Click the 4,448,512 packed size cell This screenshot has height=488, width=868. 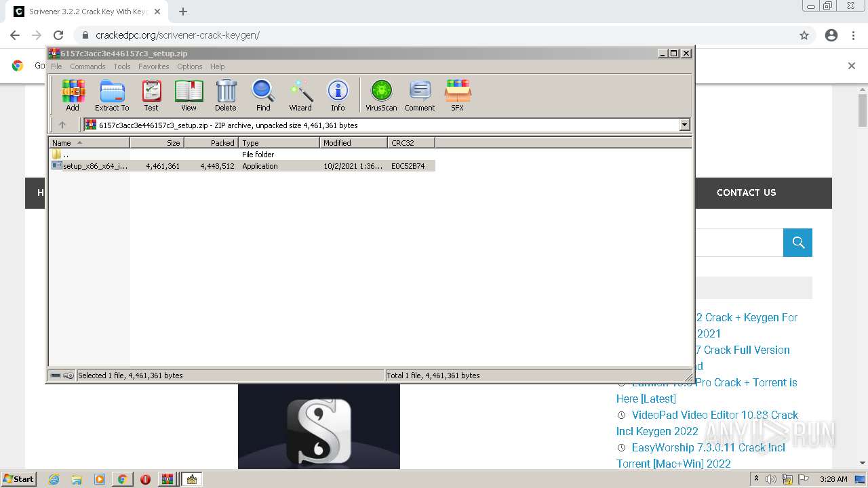pyautogui.click(x=217, y=166)
